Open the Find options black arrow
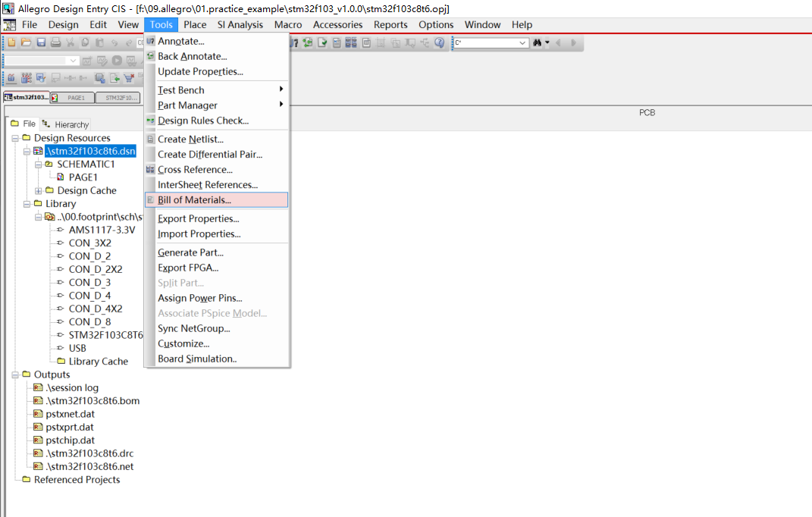812x517 pixels. [x=547, y=42]
